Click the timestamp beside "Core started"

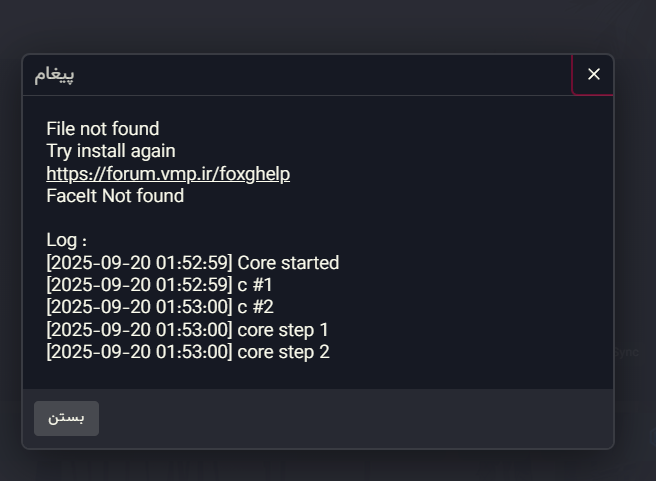139,263
